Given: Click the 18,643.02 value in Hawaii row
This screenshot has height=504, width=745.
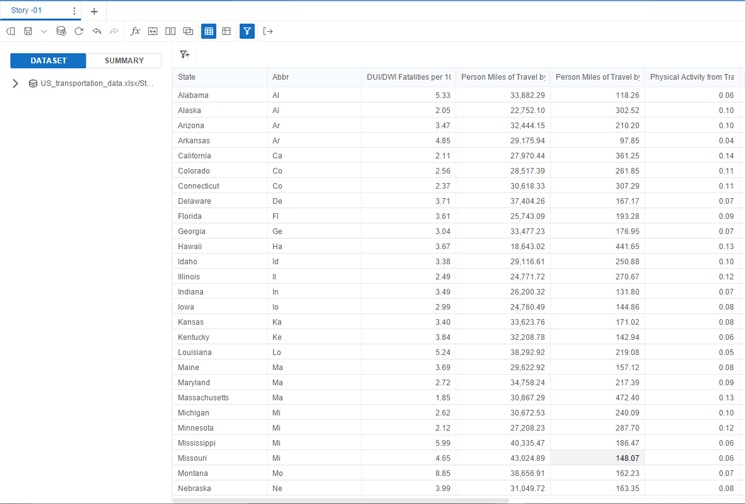Looking at the screenshot, I should 503,247.
